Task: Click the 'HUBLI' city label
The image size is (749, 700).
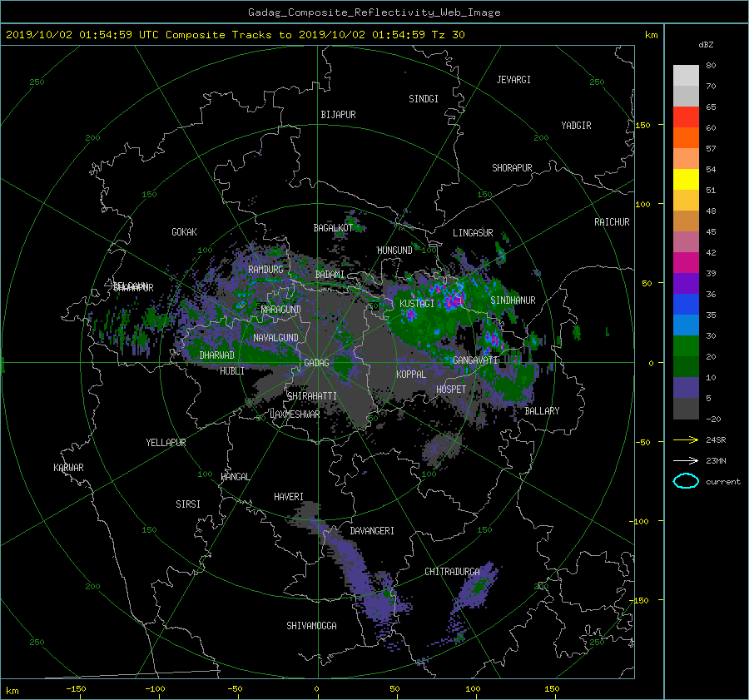Action: (232, 371)
